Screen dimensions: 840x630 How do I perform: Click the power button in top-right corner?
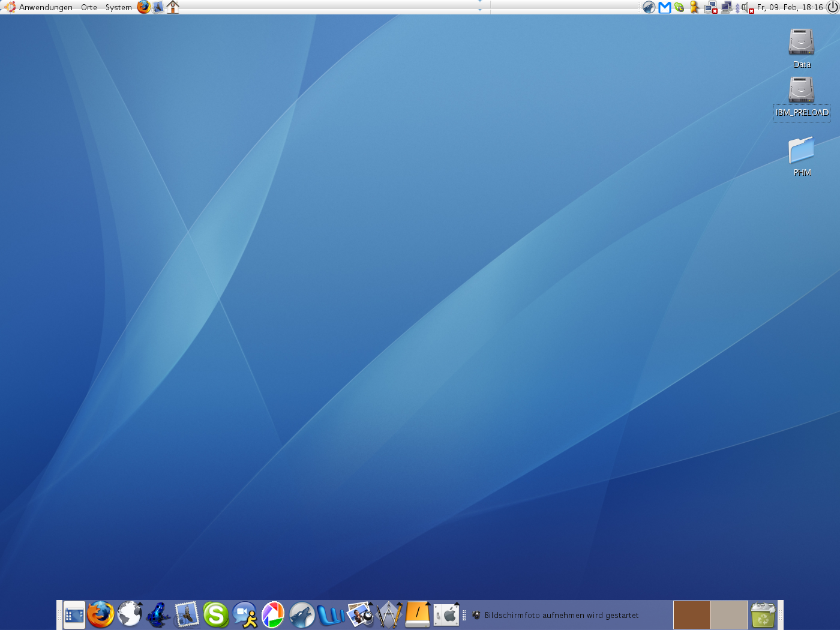point(832,7)
